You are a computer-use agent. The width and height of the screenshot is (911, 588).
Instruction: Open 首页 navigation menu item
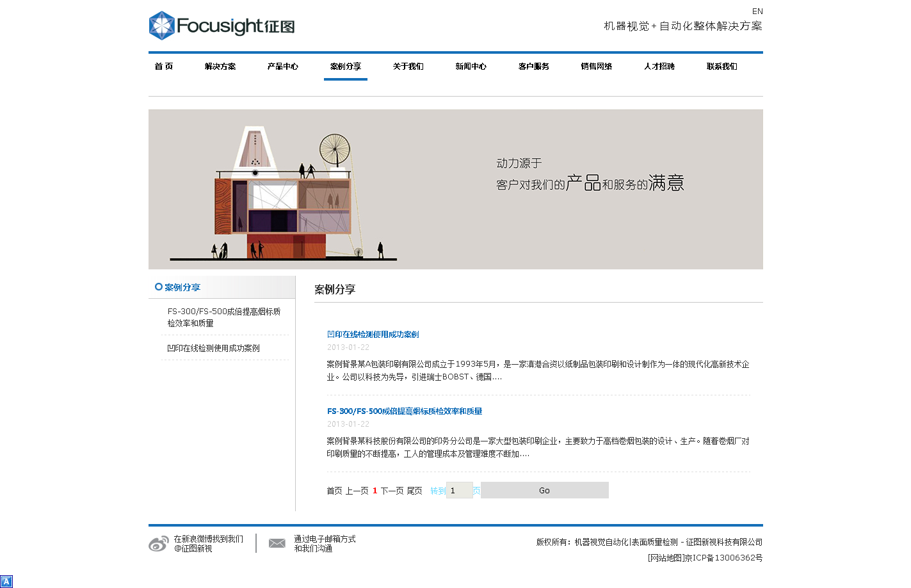164,67
